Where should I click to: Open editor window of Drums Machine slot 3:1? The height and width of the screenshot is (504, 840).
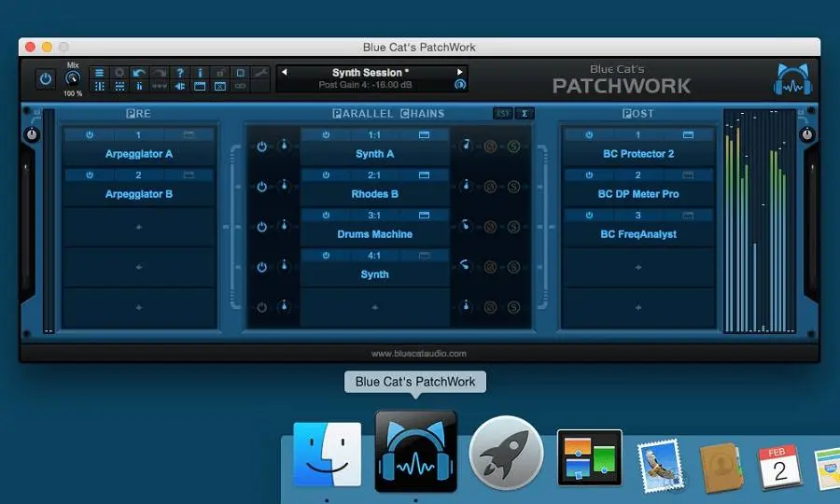click(x=424, y=216)
